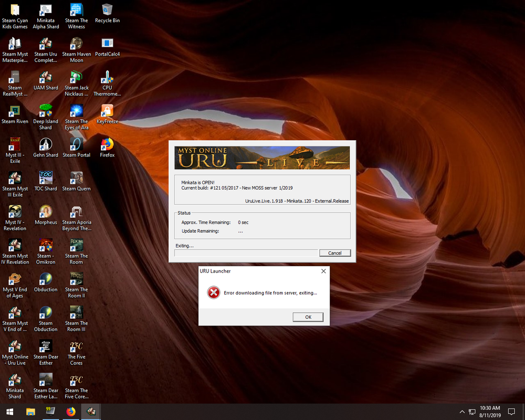Select the PortalCalc4 icon
This screenshot has width=525, height=420.
click(107, 47)
